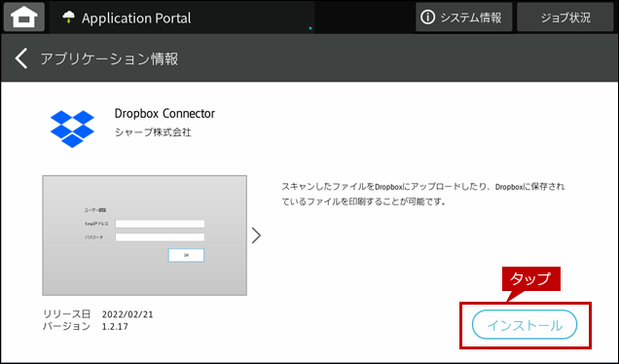The image size is (619, 364).
Task: Tap the small teal triangle indicator in header
Action: pyautogui.click(x=310, y=28)
